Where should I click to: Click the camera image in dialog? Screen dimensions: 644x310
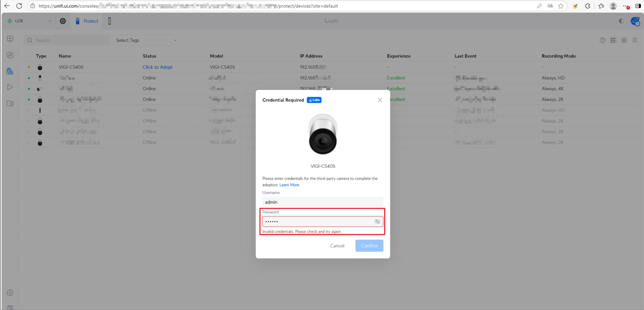pyautogui.click(x=323, y=134)
